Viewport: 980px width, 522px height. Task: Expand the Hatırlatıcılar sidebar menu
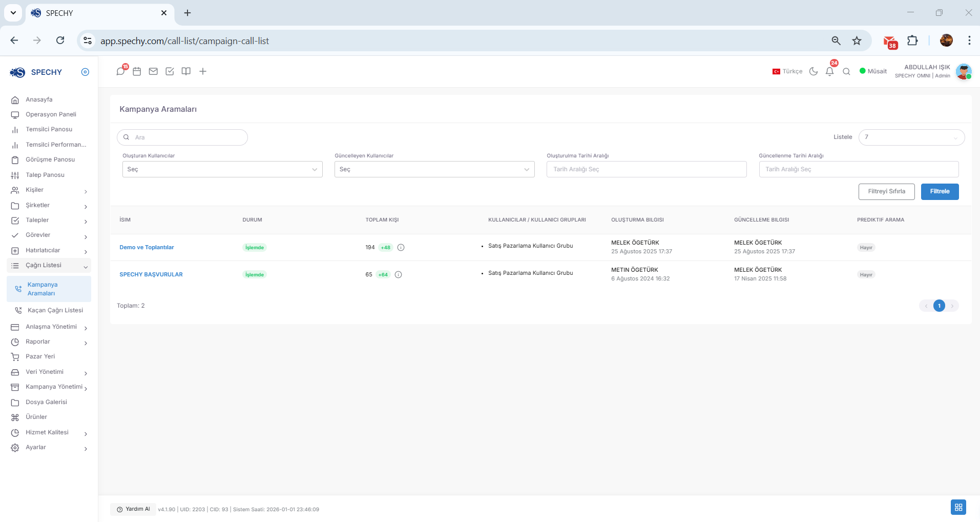(x=49, y=250)
